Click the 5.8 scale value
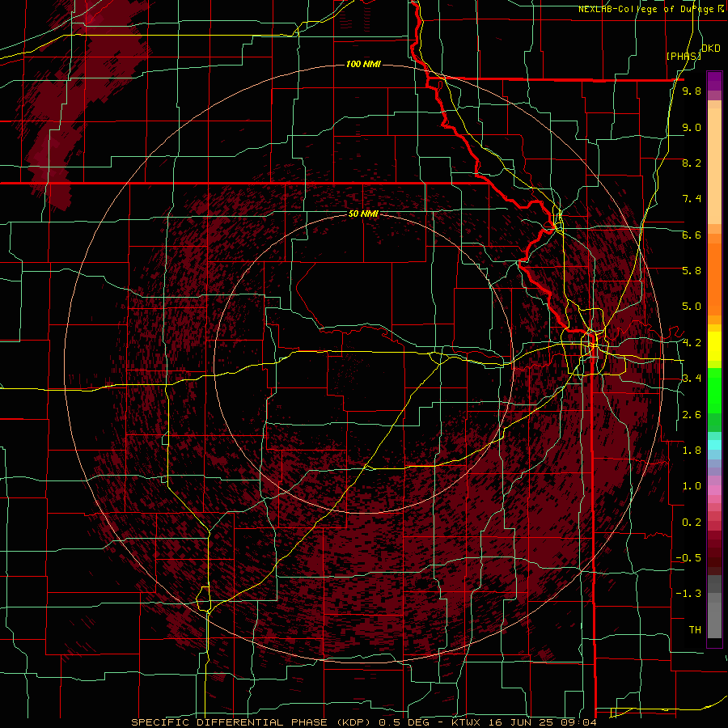Image resolution: width=728 pixels, height=728 pixels. [692, 271]
